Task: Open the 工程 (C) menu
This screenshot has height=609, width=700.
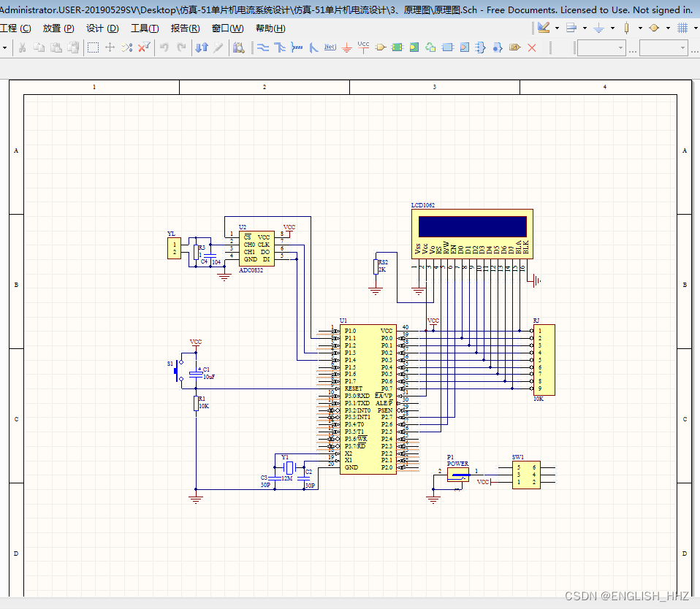Action: (x=15, y=28)
